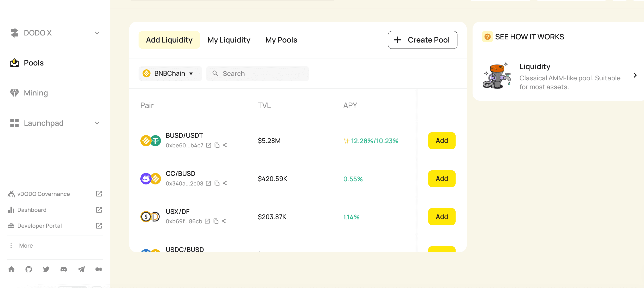Click the 12.28%/10.23% APY value
Image resolution: width=644 pixels, height=288 pixels.
[x=374, y=141]
